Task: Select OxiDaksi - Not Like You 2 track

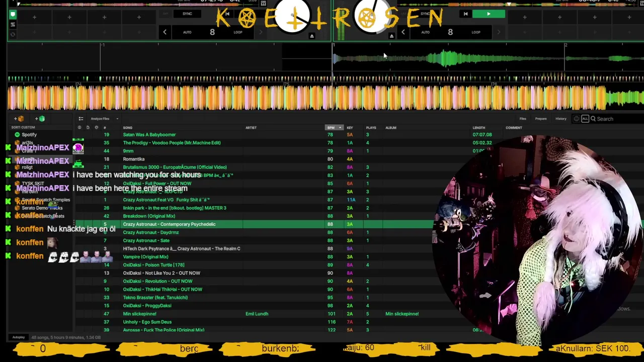Action: point(162,273)
